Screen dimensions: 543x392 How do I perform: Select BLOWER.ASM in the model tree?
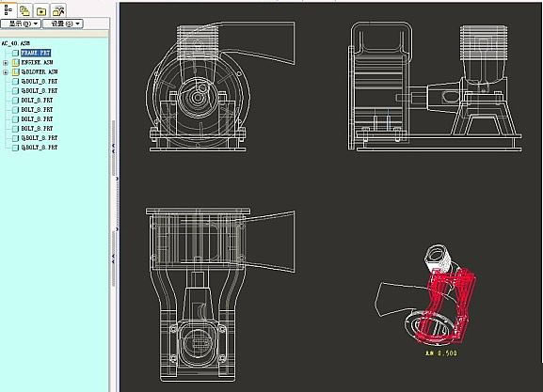coord(40,71)
